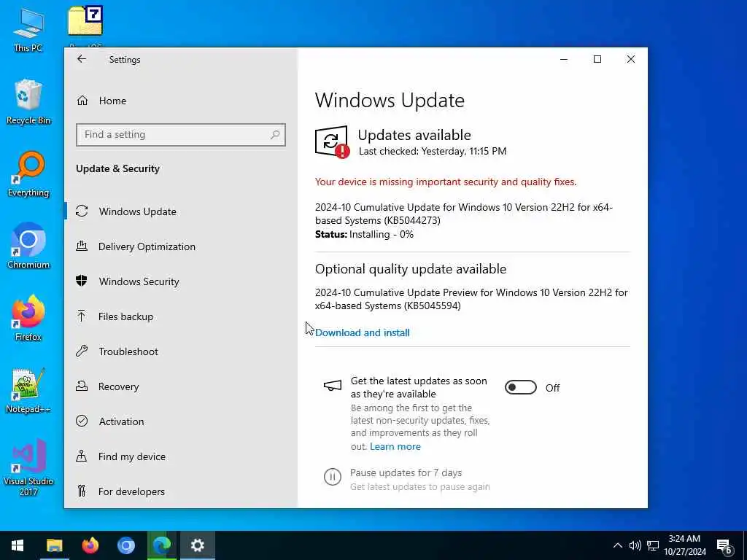Click Last checked: Yesterday, 11:15 PM text
Screen dimensions: 747x560
[x=432, y=152]
